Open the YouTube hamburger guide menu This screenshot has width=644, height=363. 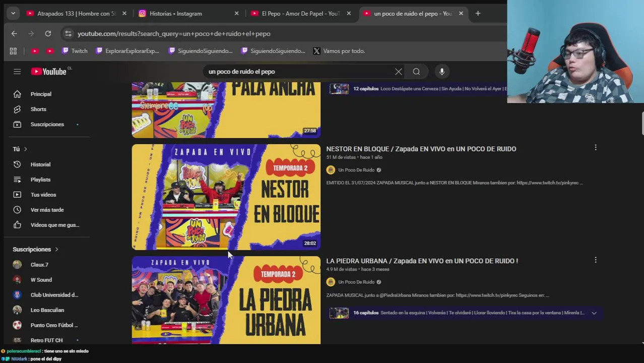tap(17, 72)
